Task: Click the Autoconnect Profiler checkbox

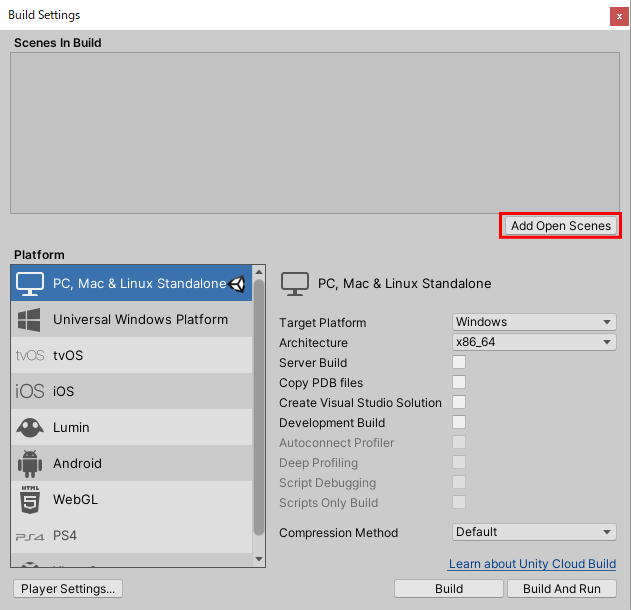Action: pyautogui.click(x=459, y=442)
